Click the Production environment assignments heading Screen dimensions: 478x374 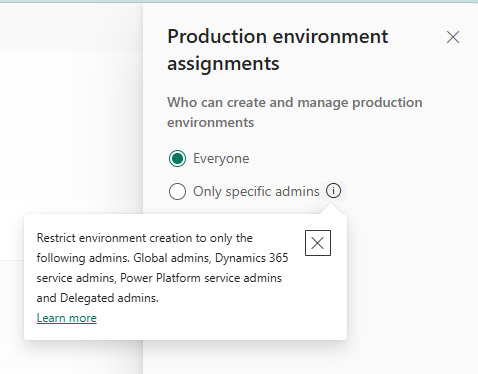[278, 50]
